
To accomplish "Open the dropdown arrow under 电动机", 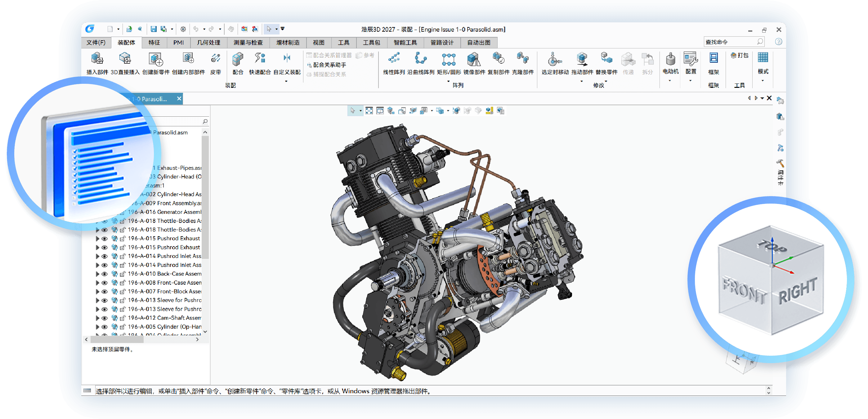I will (x=670, y=81).
